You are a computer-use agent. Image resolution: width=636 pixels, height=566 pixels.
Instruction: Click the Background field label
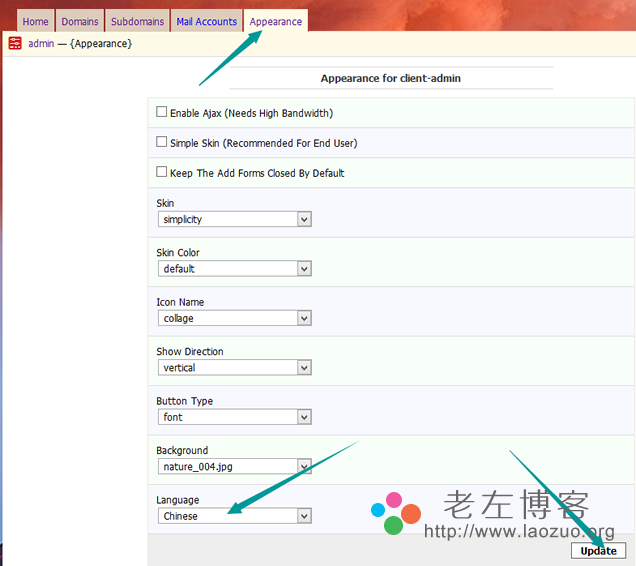tap(182, 450)
